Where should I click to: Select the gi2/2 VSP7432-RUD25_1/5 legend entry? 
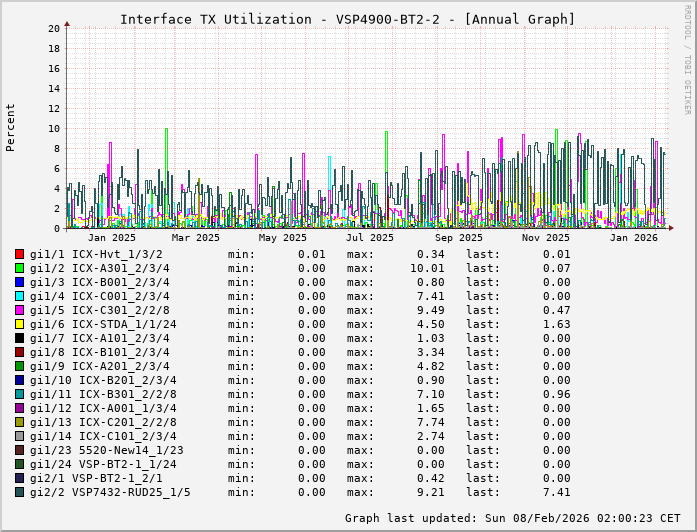[110, 492]
